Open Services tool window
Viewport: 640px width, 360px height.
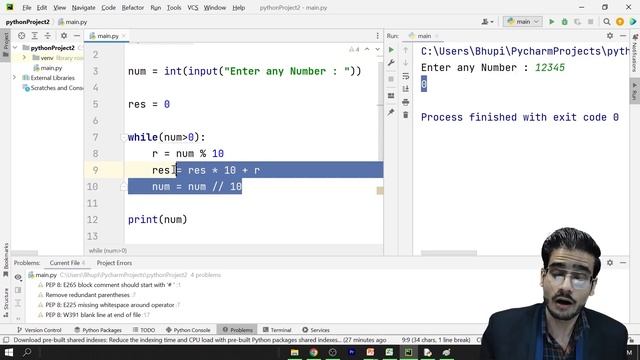[x=316, y=330]
